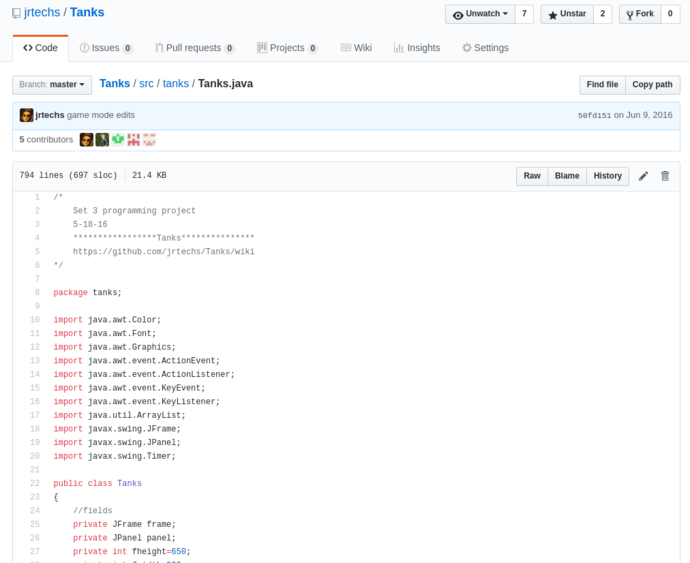The height and width of the screenshot is (563, 690).
Task: Unstar the repository
Action: (x=566, y=14)
